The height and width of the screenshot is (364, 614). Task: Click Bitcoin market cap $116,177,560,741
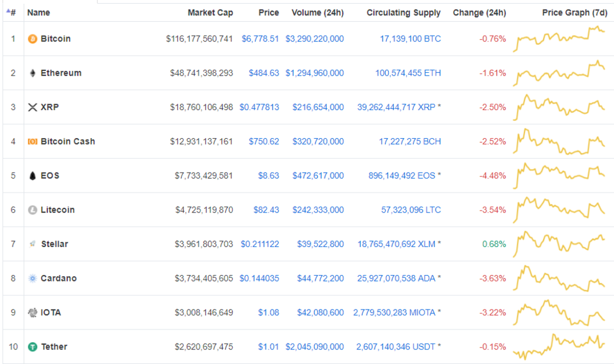(x=200, y=39)
